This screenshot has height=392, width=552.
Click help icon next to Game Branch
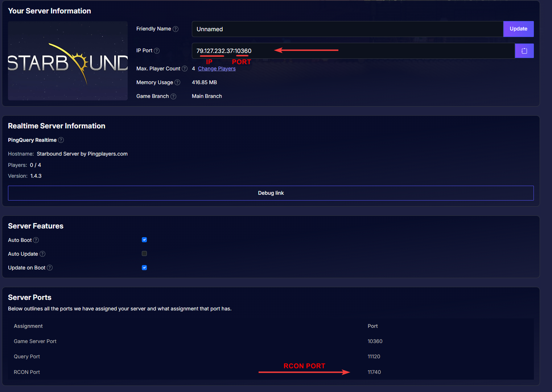coord(173,96)
